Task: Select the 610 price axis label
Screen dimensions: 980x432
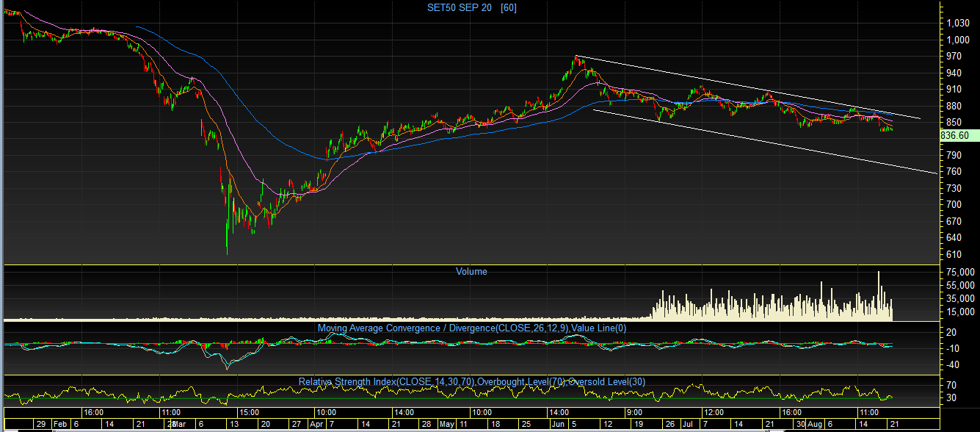Action: click(x=953, y=255)
